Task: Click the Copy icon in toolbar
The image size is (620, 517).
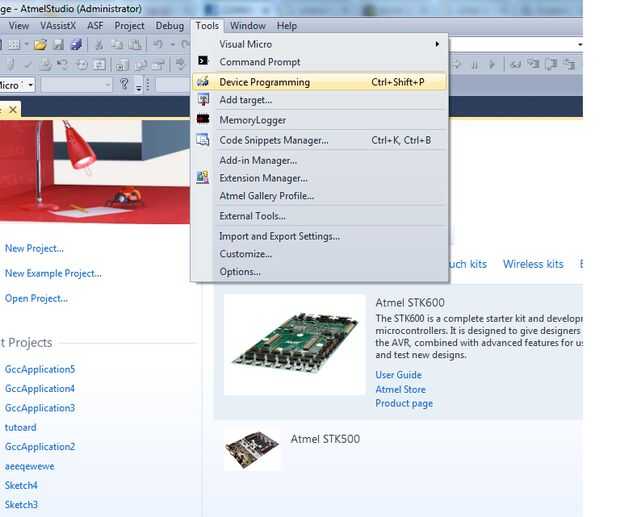Action: 117,44
